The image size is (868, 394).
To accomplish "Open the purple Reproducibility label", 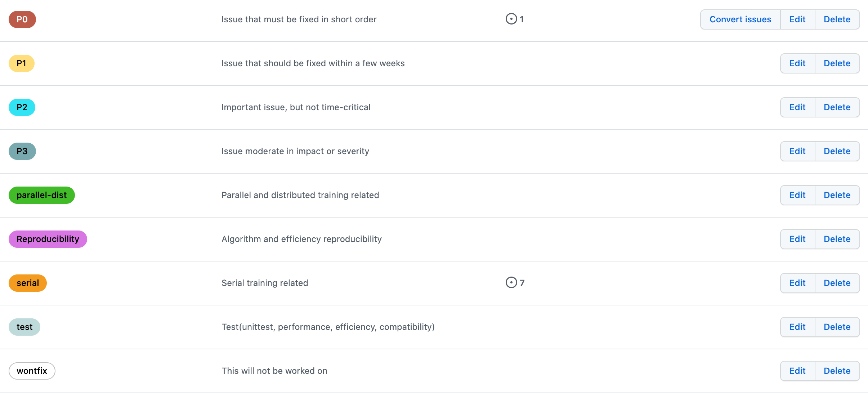I will pos(48,239).
